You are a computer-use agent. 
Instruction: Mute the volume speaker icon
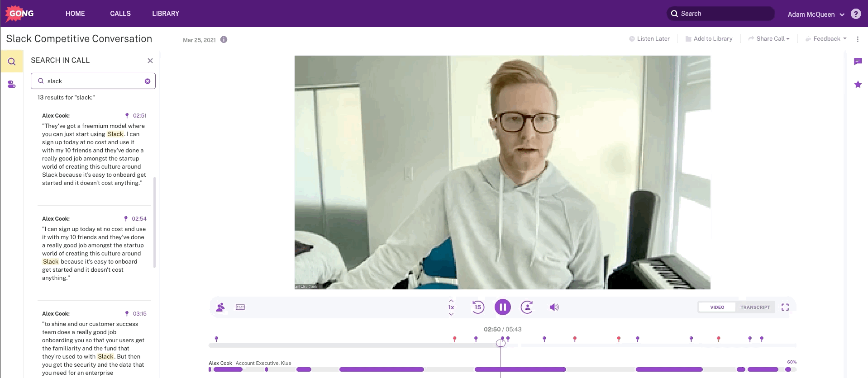click(x=554, y=307)
